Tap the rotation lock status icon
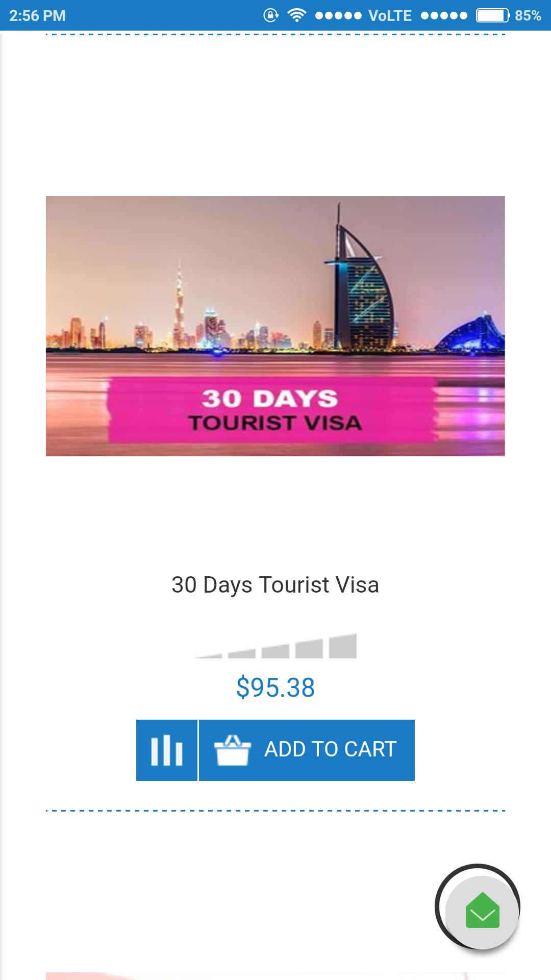551x980 pixels. point(270,15)
